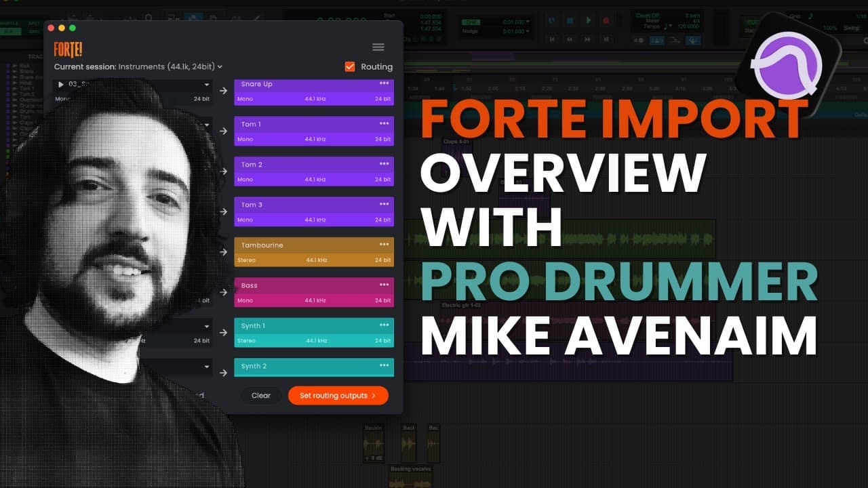868x488 pixels.
Task: Click Set routing outputs button
Action: [x=338, y=395]
